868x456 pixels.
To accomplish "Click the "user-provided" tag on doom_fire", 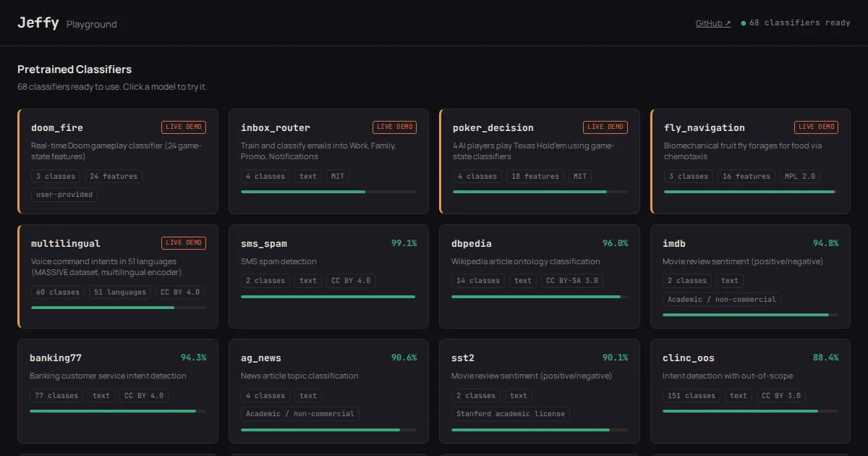I will click(64, 195).
